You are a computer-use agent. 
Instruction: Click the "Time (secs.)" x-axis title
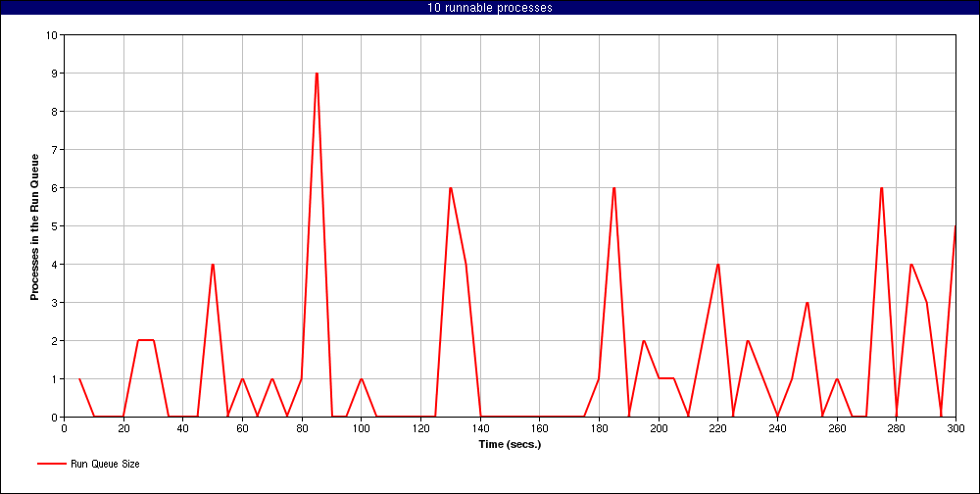[510, 445]
